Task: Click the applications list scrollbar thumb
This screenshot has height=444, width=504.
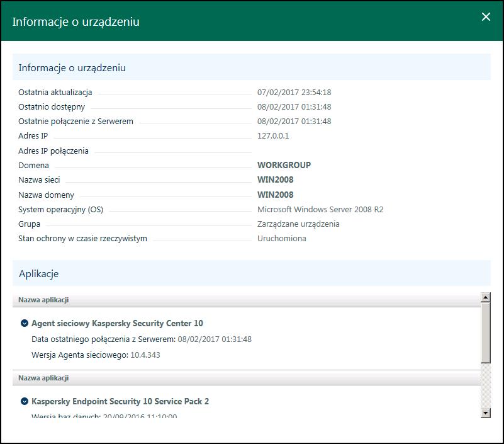Action: coord(485,333)
